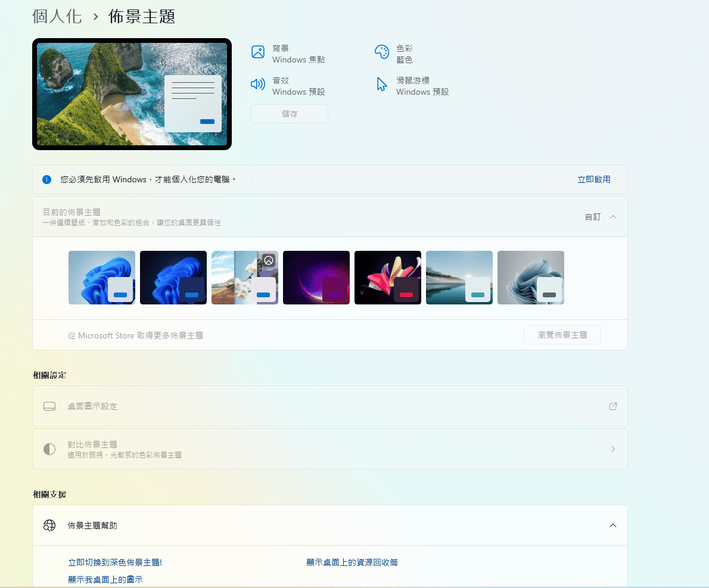Click the 背景 picture icon
This screenshot has width=709, height=588.
pyautogui.click(x=258, y=52)
